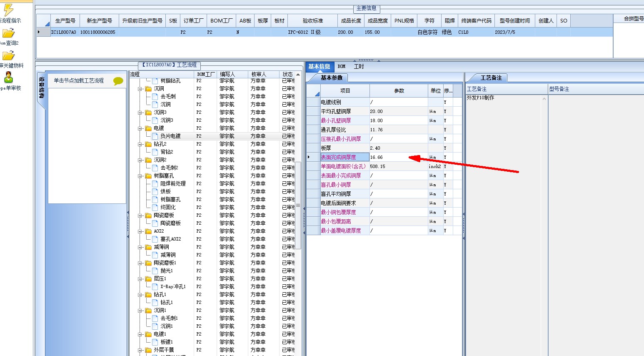Open the vertical 设备结构 side tab
Viewport: 644px width, 356px height.
click(41, 88)
